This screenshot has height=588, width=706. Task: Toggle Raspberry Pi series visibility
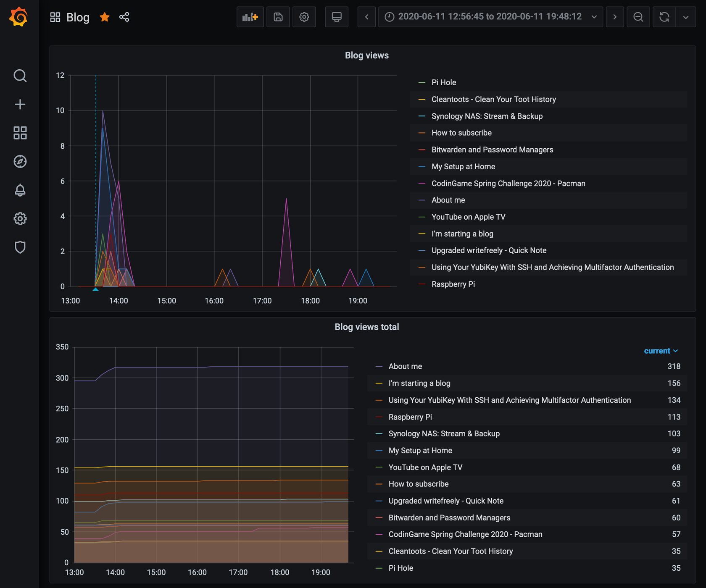point(453,284)
